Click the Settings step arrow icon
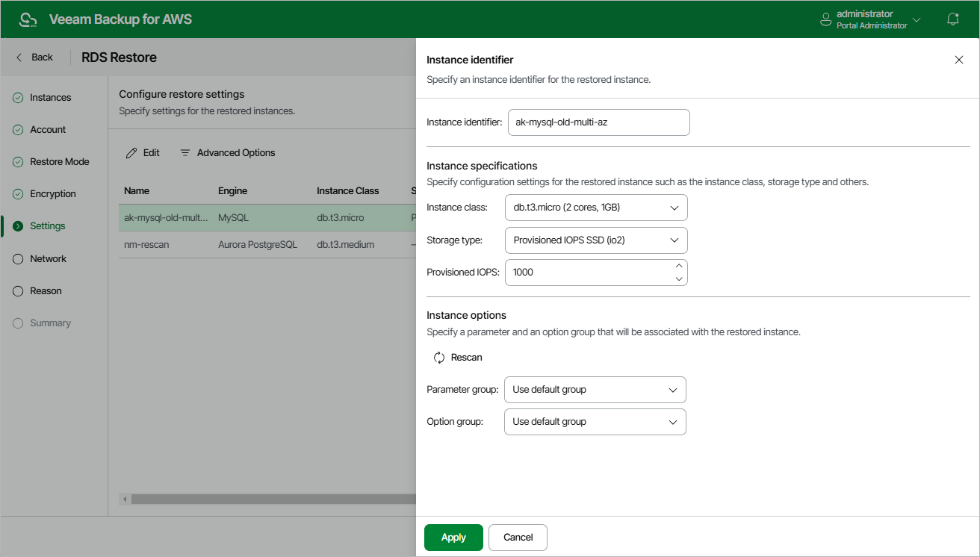The image size is (980, 557). [x=18, y=226]
